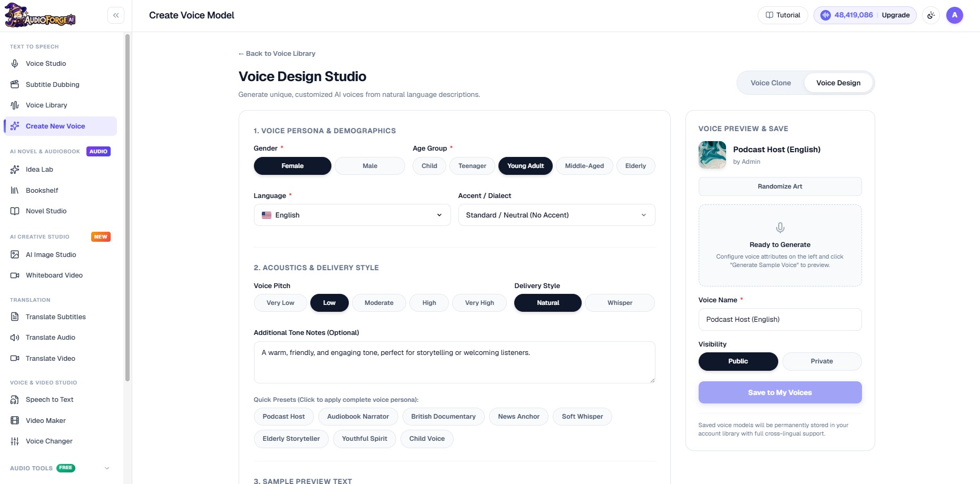Open Speech to Text icon

[x=15, y=400]
